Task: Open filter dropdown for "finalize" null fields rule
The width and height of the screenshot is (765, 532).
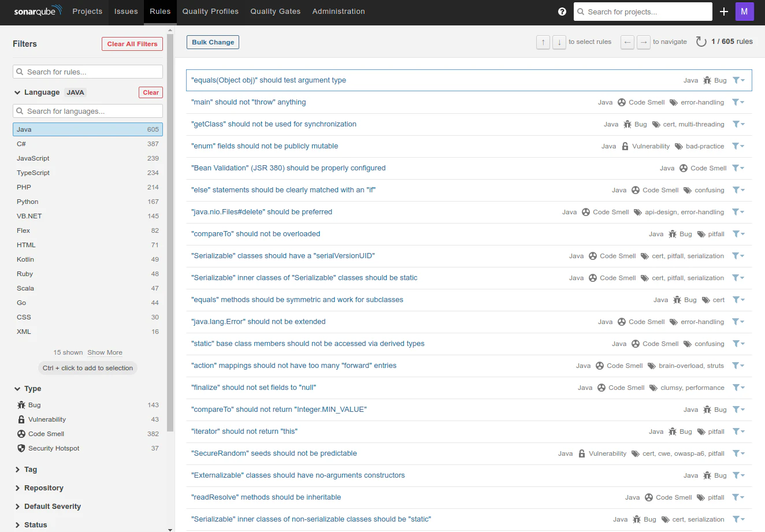Action: click(x=738, y=388)
